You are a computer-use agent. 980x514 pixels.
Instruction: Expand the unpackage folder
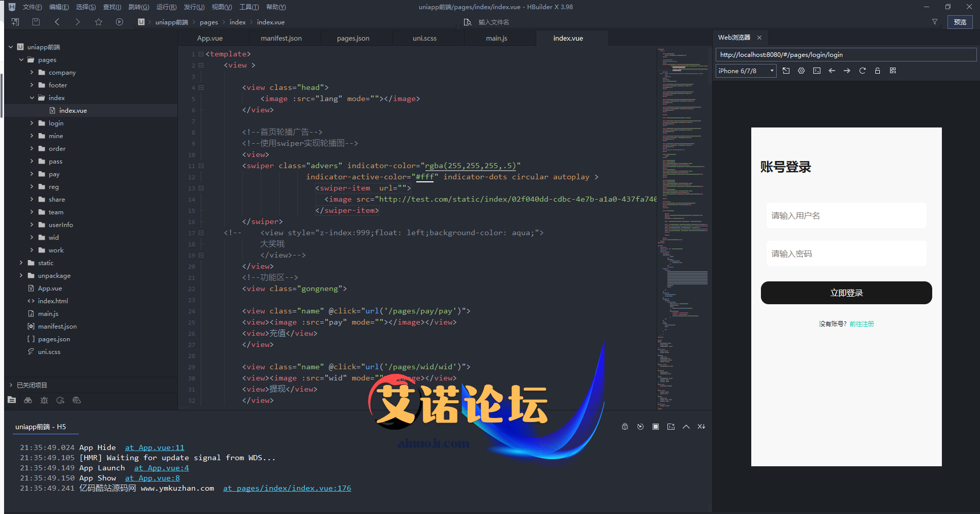click(x=21, y=276)
